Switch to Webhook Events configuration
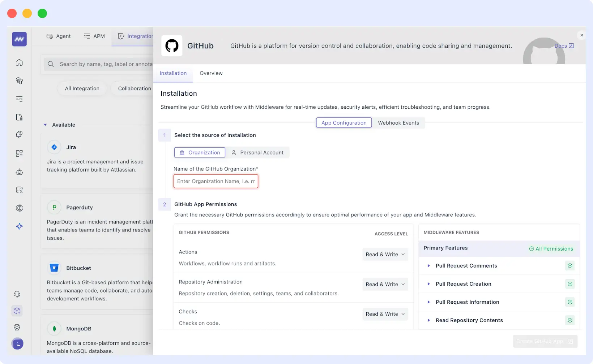The image size is (593, 364). (x=399, y=122)
